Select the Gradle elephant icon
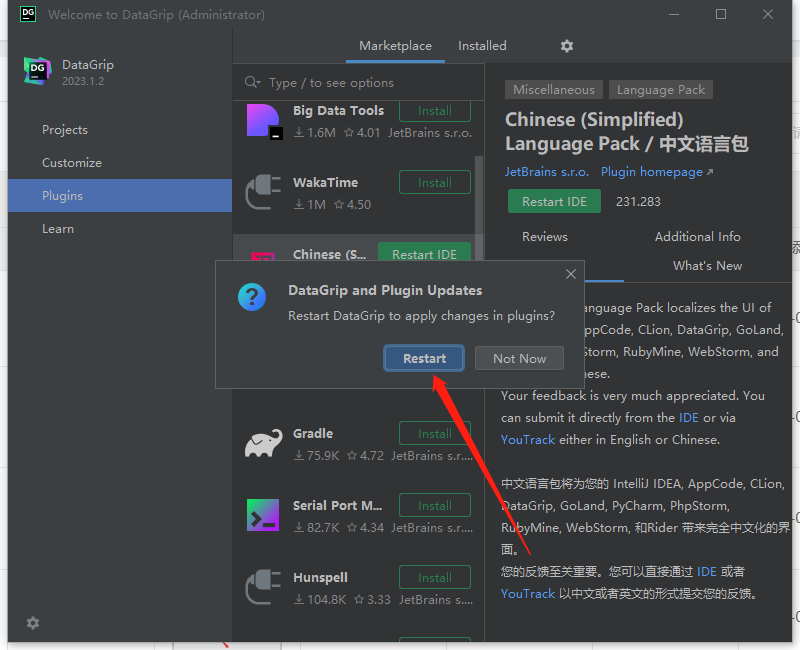The height and width of the screenshot is (650, 800). pyautogui.click(x=264, y=444)
